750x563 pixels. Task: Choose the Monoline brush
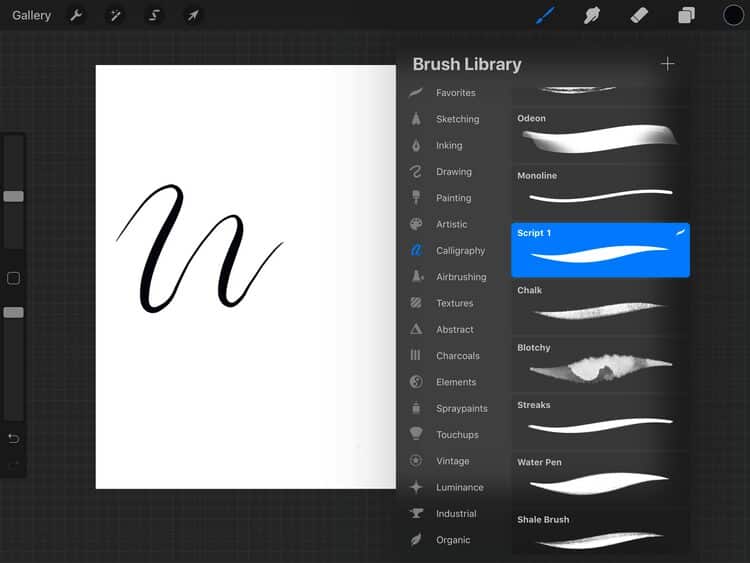(600, 187)
